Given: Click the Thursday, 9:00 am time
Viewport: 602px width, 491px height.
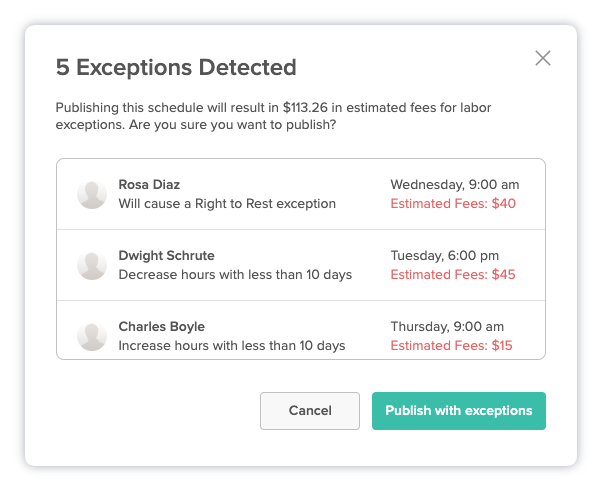Looking at the screenshot, I should tap(447, 327).
